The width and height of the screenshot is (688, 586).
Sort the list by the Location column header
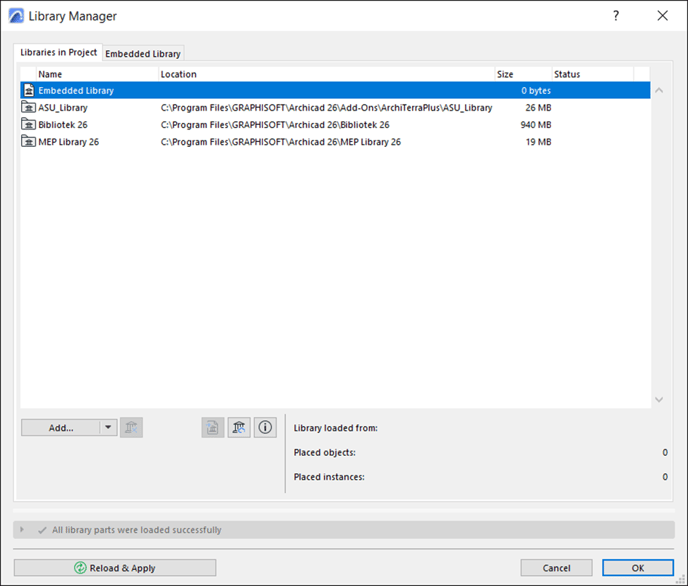(326, 74)
